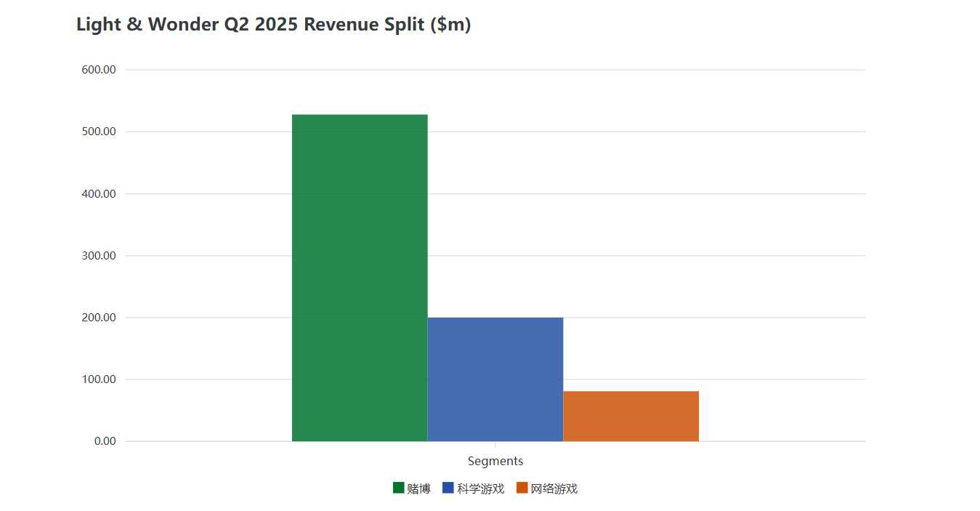Click the 0.00 y-axis value
This screenshot has width=980, height=511.
(105, 441)
